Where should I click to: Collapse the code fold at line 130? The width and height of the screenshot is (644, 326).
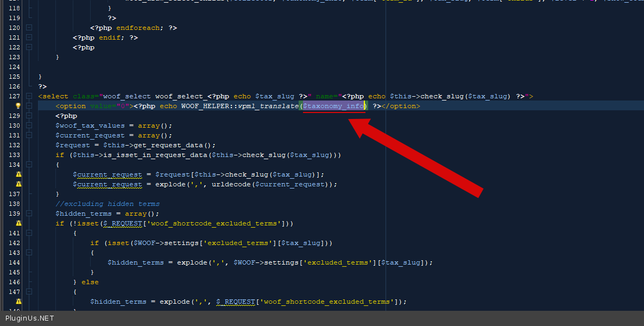[29, 126]
